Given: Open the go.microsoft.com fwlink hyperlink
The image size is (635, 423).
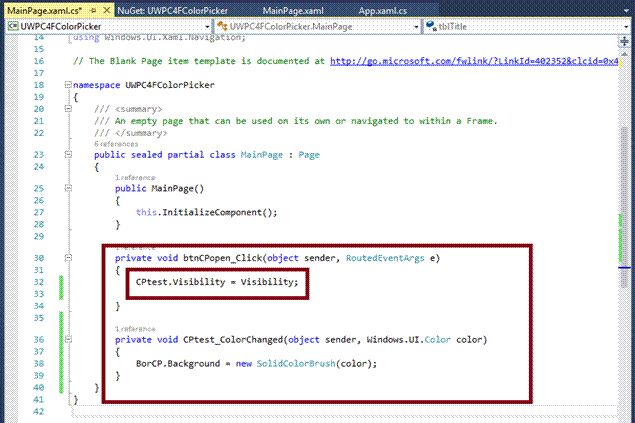Looking at the screenshot, I should [474, 61].
